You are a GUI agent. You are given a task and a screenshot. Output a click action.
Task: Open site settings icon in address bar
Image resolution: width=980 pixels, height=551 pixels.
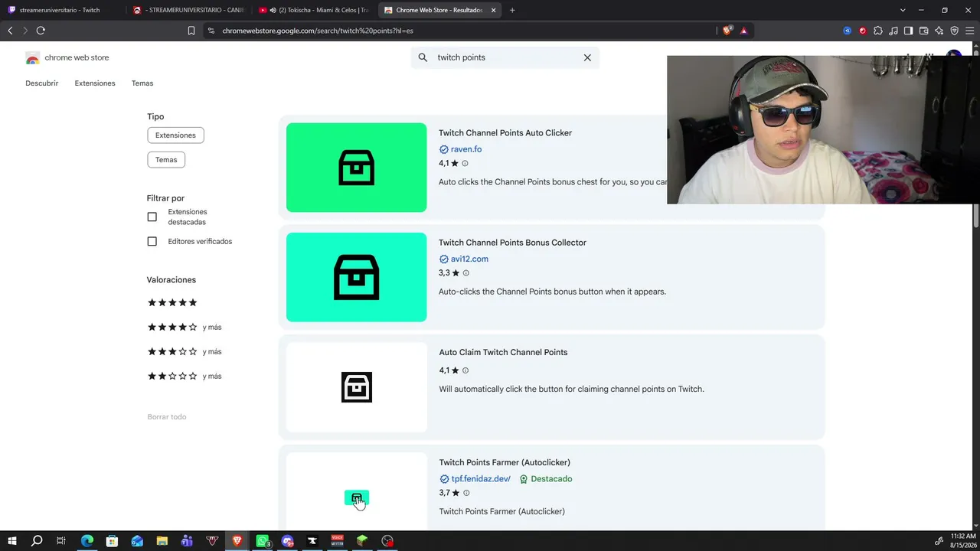pyautogui.click(x=211, y=31)
